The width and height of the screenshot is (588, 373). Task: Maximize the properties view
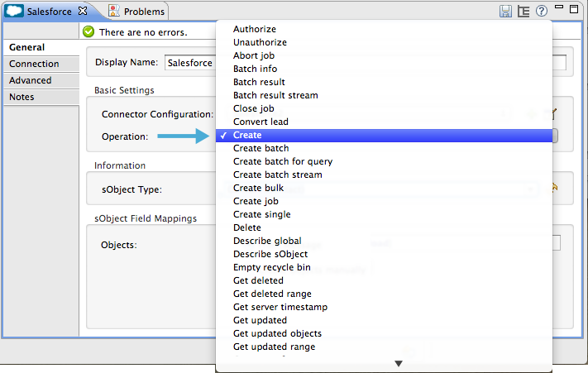point(574,9)
